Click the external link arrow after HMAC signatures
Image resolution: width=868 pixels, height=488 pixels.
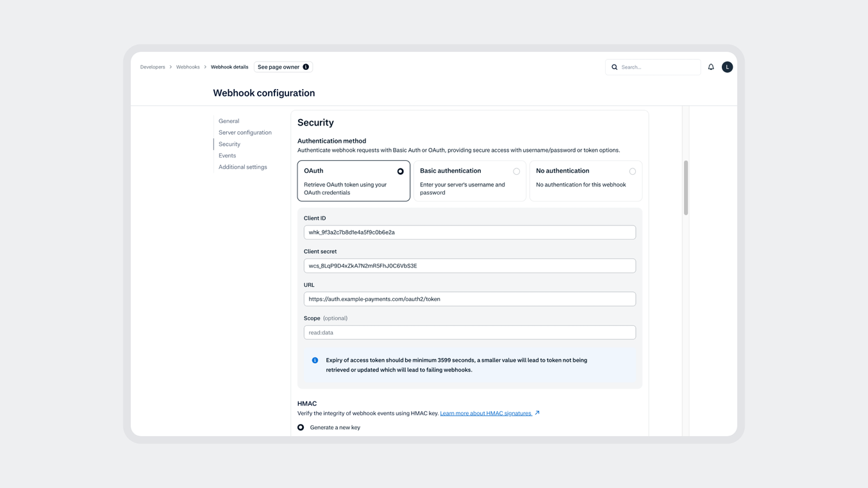538,413
